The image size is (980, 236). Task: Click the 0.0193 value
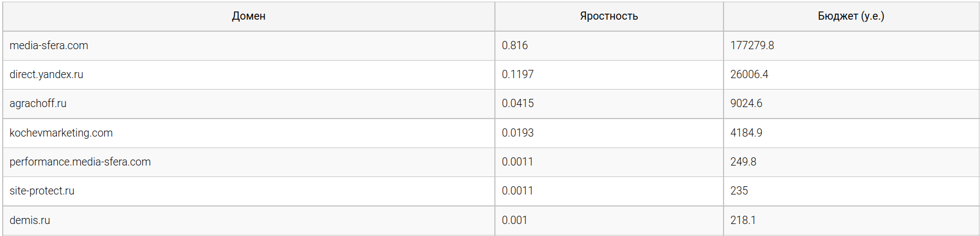(x=517, y=133)
